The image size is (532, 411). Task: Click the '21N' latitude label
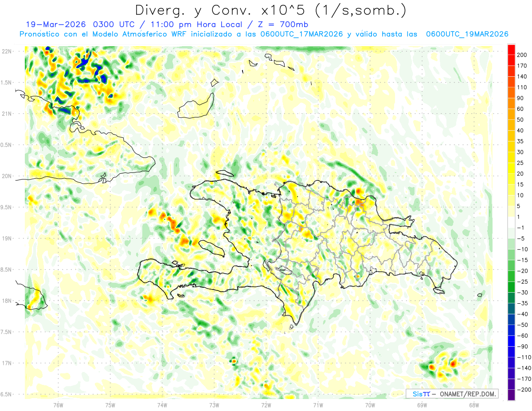[x=7, y=114]
